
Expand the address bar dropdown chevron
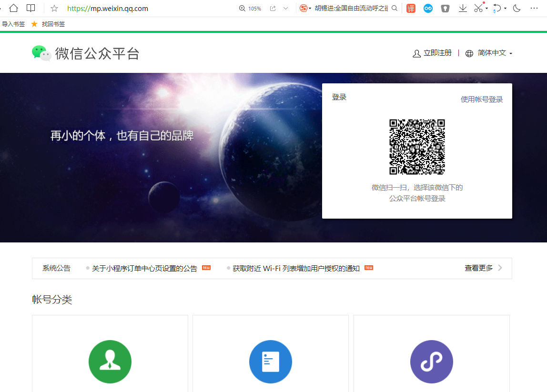tap(286, 9)
